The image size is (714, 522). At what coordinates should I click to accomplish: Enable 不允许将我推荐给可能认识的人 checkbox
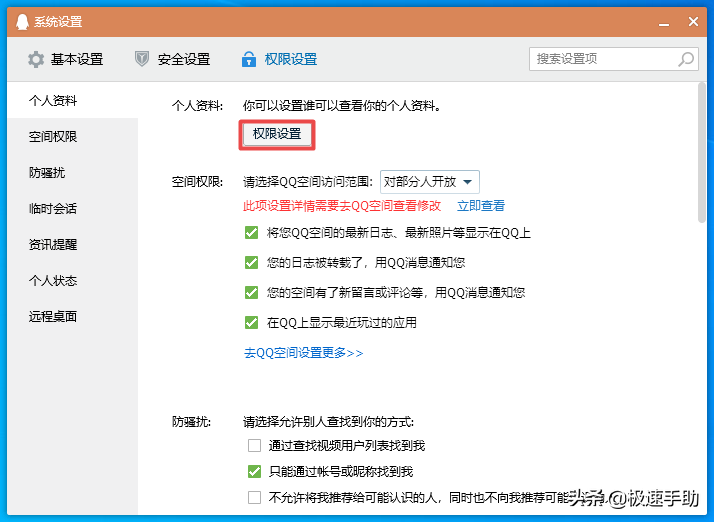(255, 497)
